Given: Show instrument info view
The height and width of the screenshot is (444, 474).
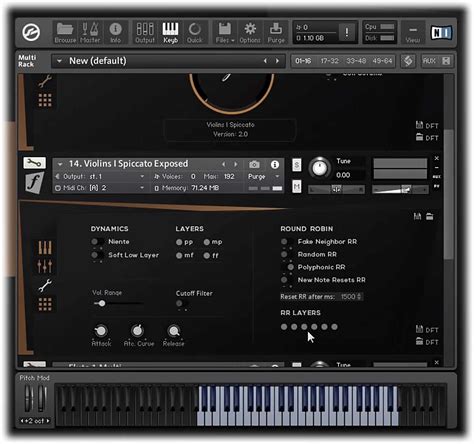Looking at the screenshot, I should [275, 164].
